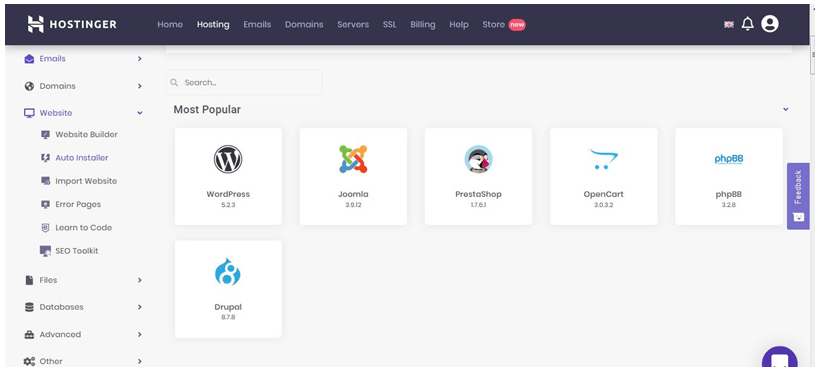The height and width of the screenshot is (369, 815).
Task: Focus the Search input field
Action: point(244,82)
